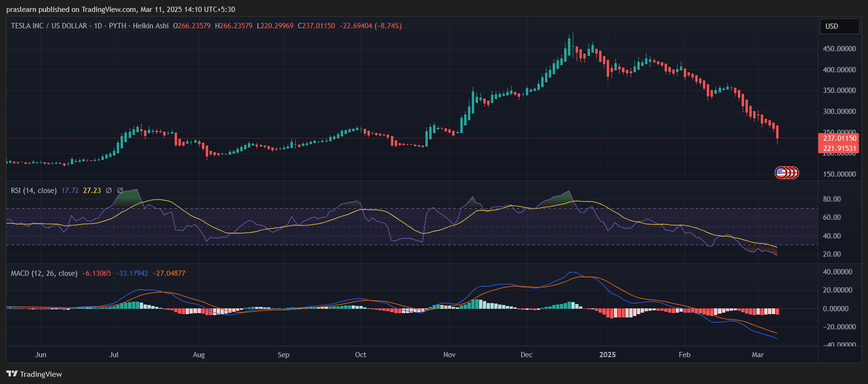Click the purple RSI value 17.72
The image size is (868, 384).
(70, 191)
